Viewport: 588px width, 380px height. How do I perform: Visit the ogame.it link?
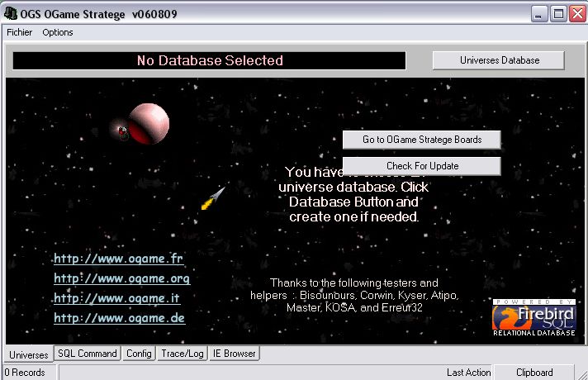pyautogui.click(x=116, y=298)
